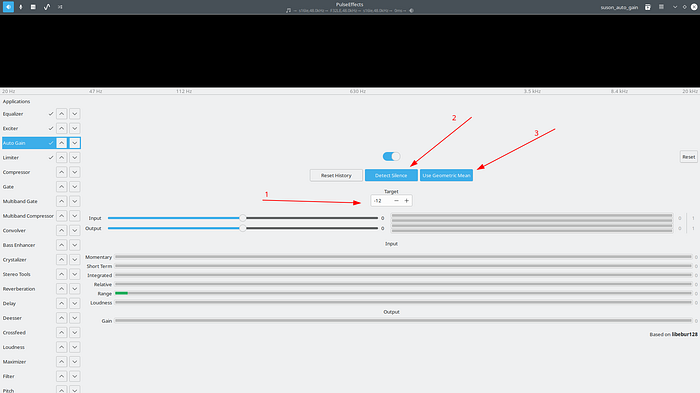Move Exciter down in the list

75,128
